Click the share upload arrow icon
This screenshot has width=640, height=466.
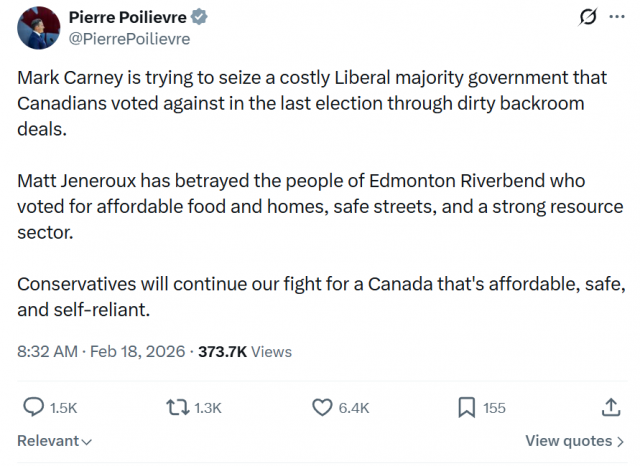point(610,407)
